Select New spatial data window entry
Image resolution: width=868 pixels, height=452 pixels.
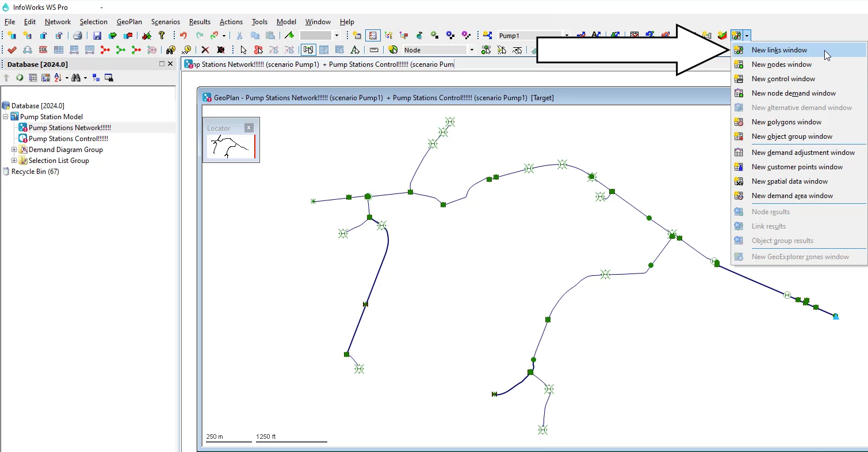pyautogui.click(x=798, y=181)
